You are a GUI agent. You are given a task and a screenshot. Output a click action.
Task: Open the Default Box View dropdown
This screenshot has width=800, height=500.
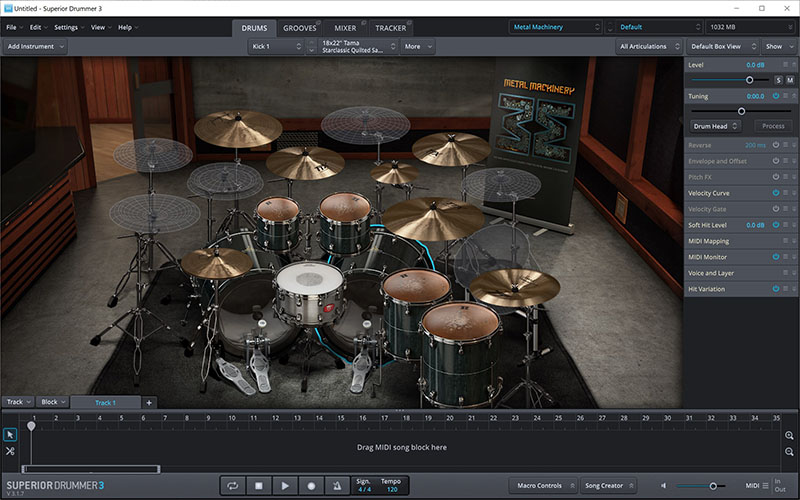[x=722, y=46]
